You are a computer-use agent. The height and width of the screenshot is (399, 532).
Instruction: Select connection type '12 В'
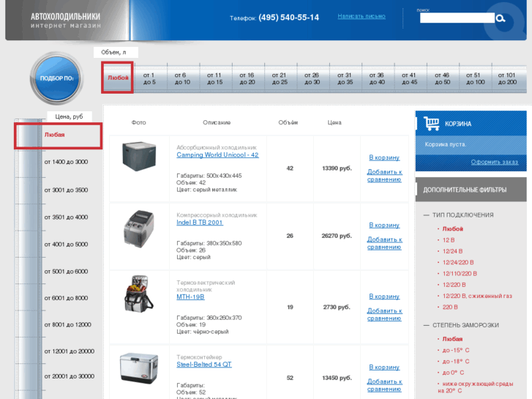point(448,240)
